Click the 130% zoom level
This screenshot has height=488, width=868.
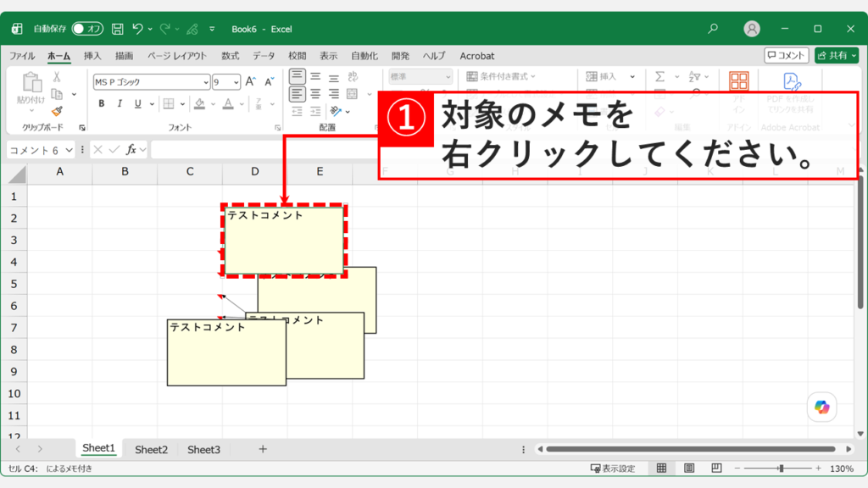(842, 468)
